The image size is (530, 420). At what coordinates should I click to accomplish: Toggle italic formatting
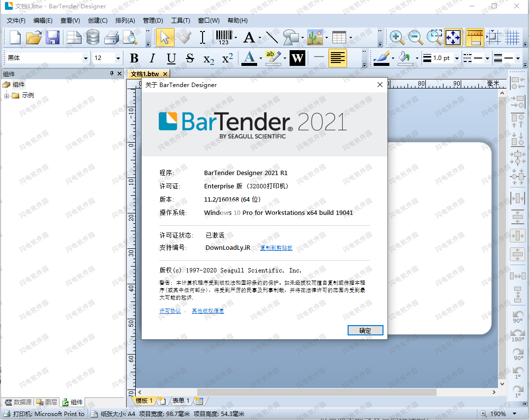pyautogui.click(x=152, y=58)
